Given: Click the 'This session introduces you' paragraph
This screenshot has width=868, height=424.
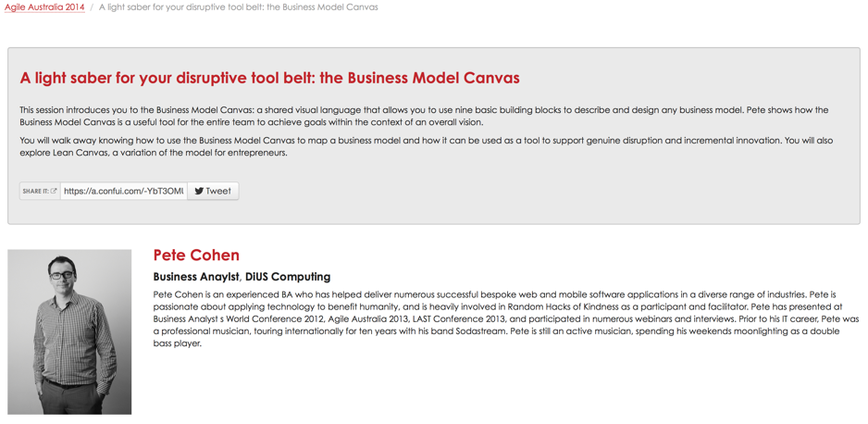Looking at the screenshot, I should (424, 116).
